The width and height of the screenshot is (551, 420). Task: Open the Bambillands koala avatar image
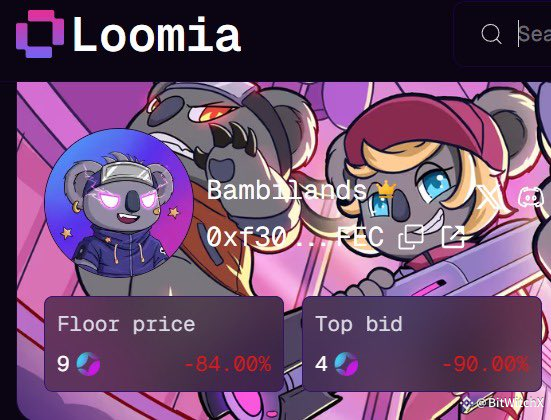click(119, 203)
